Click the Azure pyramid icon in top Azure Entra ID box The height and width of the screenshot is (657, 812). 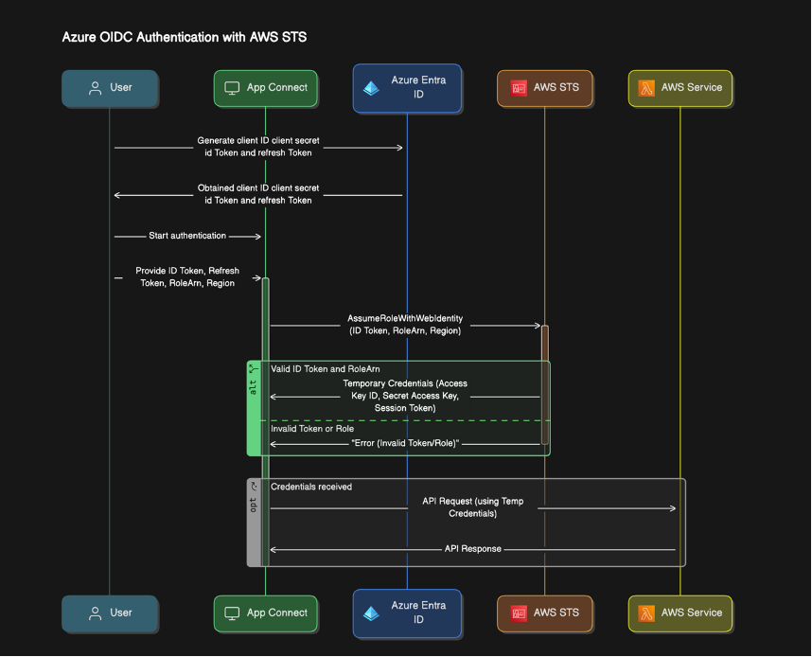point(371,88)
